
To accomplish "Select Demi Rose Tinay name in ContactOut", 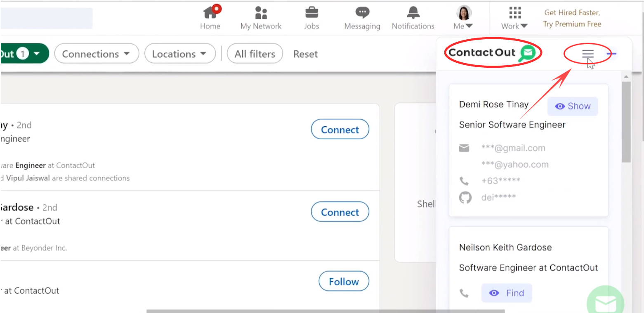I will [x=494, y=104].
